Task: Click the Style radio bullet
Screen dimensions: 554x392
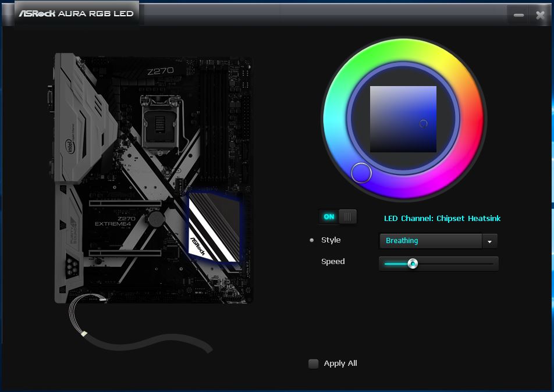Action: [312, 240]
